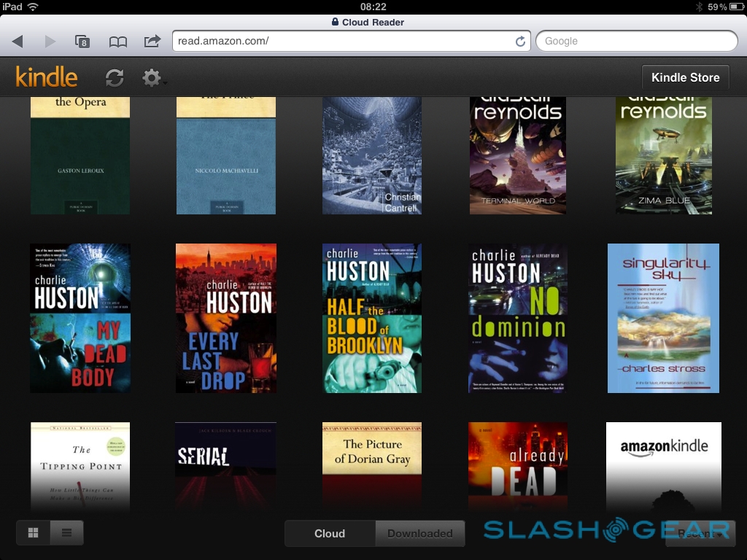This screenshot has height=560, width=747.
Task: Tap the Safari forward arrow
Action: point(50,42)
